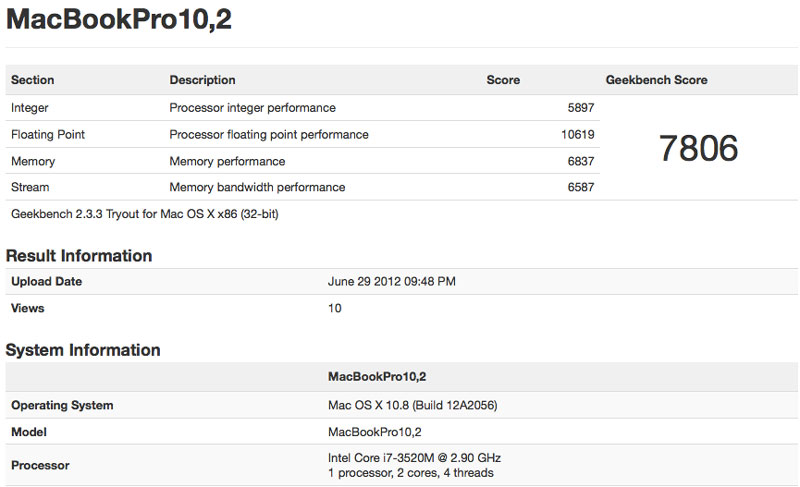The height and width of the screenshot is (487, 800).
Task: Click the Model value MacBookPro10,2
Action: pos(375,432)
